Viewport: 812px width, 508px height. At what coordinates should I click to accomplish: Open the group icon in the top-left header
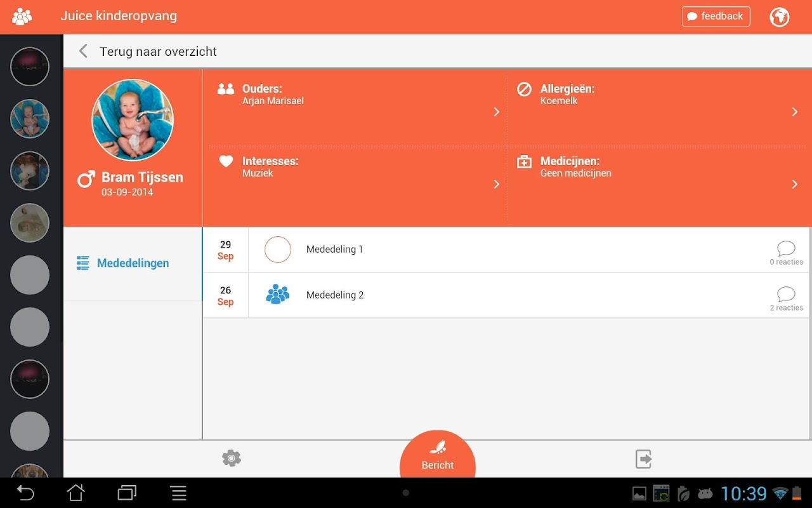tap(22, 17)
